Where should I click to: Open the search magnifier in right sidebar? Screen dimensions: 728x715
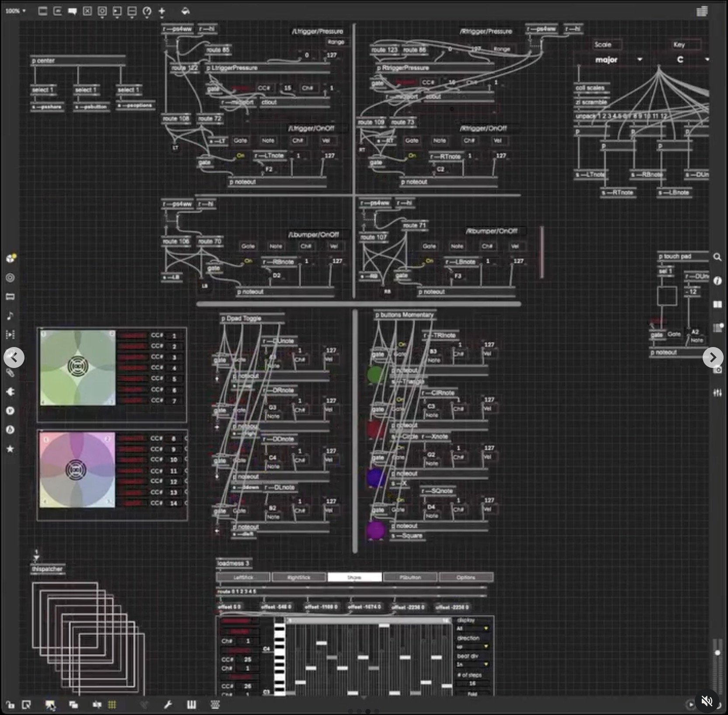tap(717, 257)
